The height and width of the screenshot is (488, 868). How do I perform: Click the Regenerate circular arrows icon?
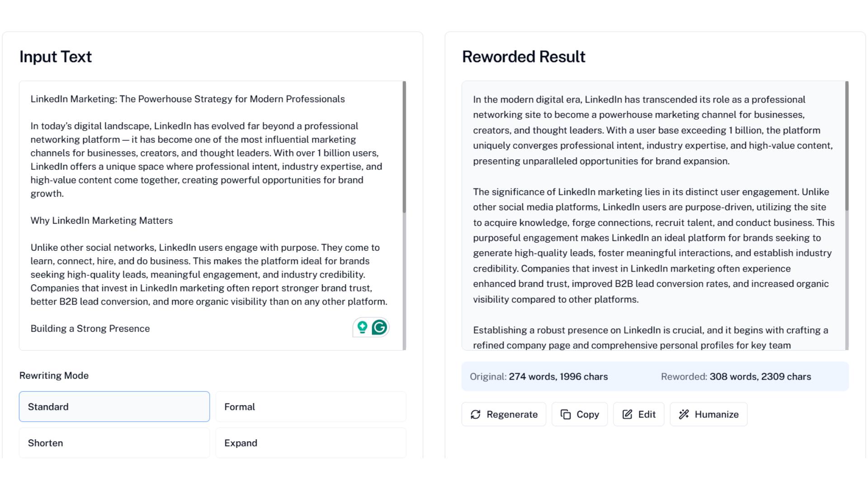476,414
